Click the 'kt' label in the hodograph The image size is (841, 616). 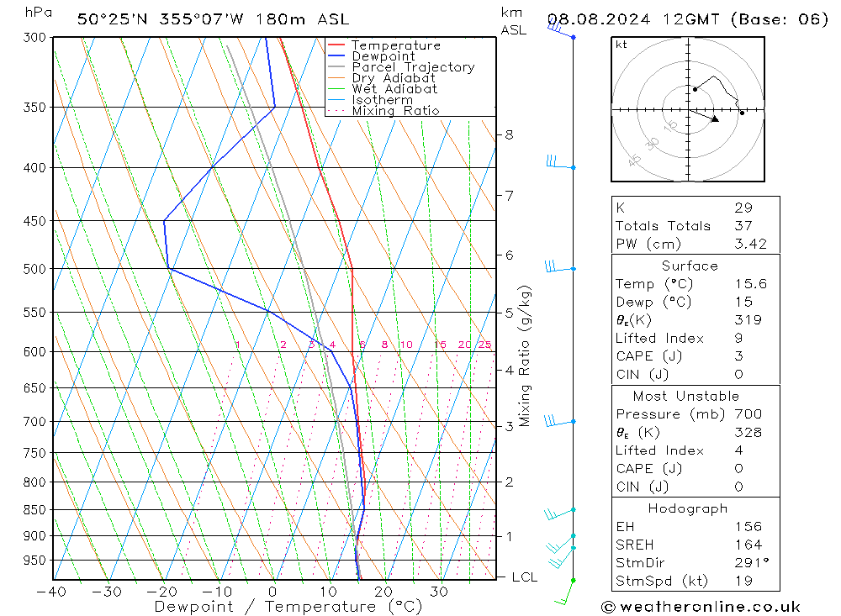pyautogui.click(x=621, y=45)
